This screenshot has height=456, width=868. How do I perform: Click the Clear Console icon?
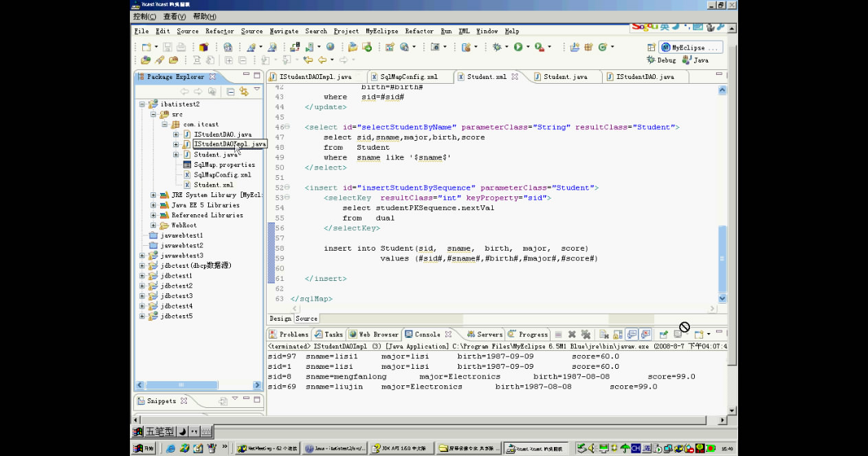[x=603, y=334]
